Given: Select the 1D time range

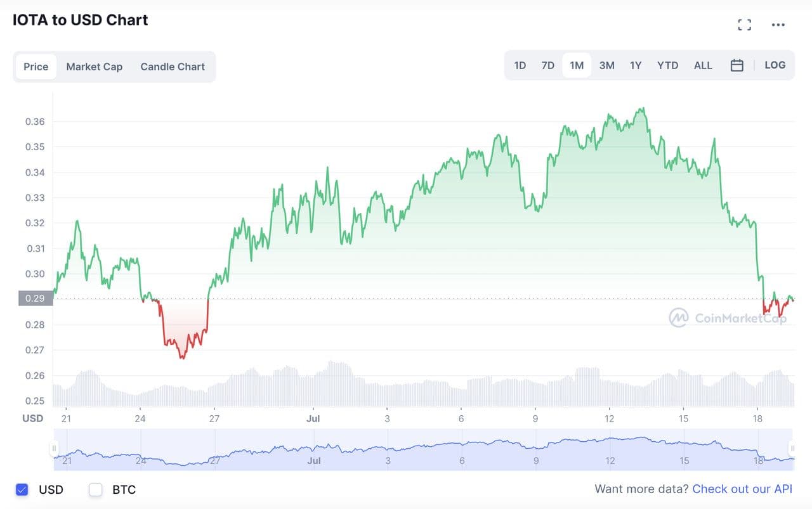Looking at the screenshot, I should (520, 65).
